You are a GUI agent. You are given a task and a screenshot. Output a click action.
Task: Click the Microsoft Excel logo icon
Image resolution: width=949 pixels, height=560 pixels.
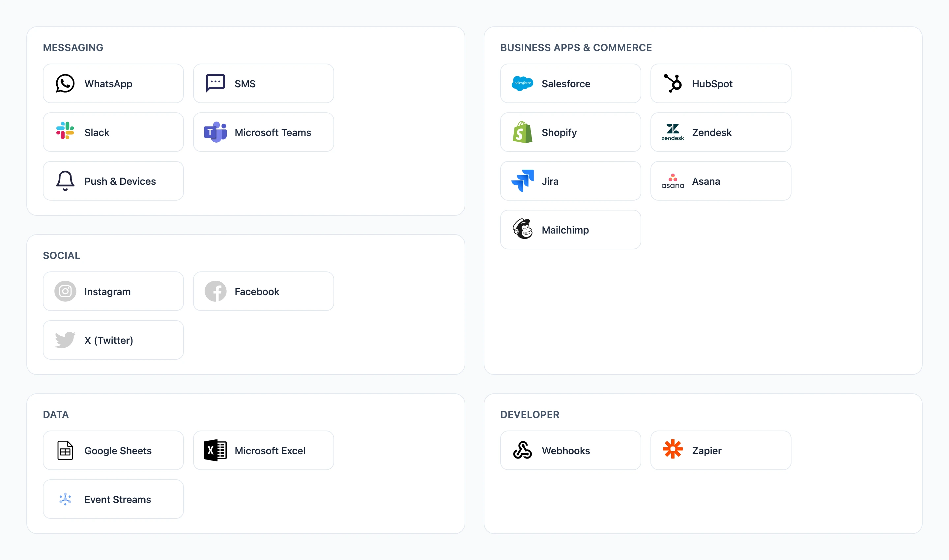pyautogui.click(x=215, y=450)
